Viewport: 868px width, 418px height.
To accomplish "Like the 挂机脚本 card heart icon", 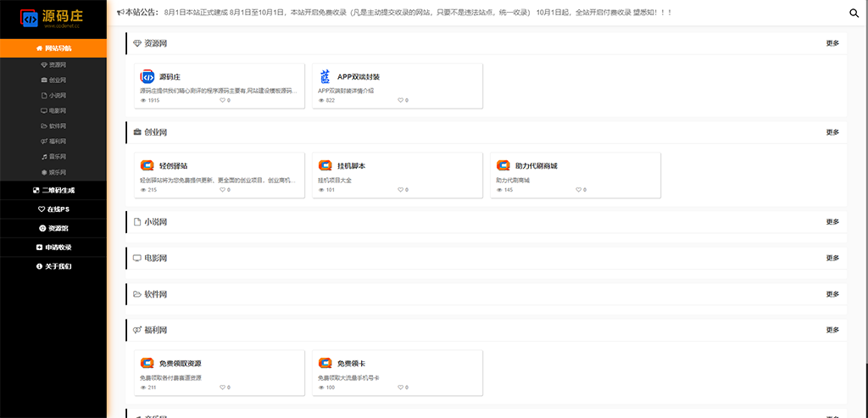I will click(401, 190).
